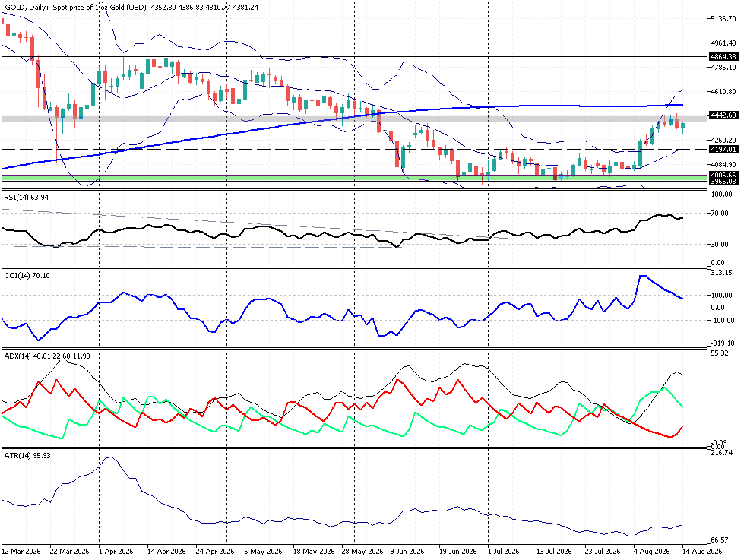Click the RSI(14) 63.94 indicator label
747x560 pixels.
tap(26, 197)
